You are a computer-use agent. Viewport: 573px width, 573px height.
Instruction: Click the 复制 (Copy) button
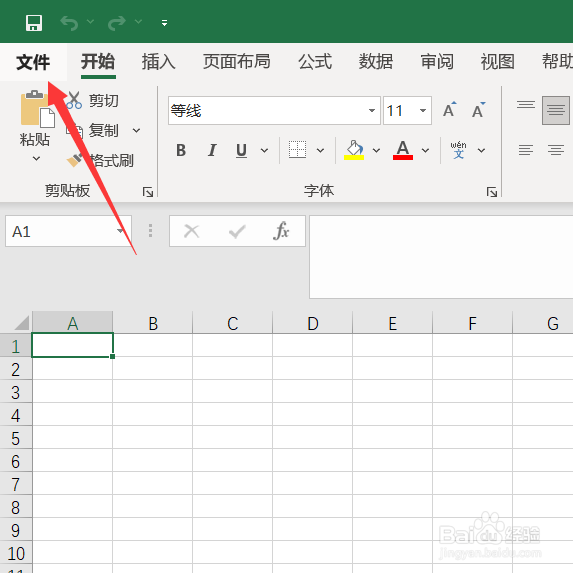(92, 130)
